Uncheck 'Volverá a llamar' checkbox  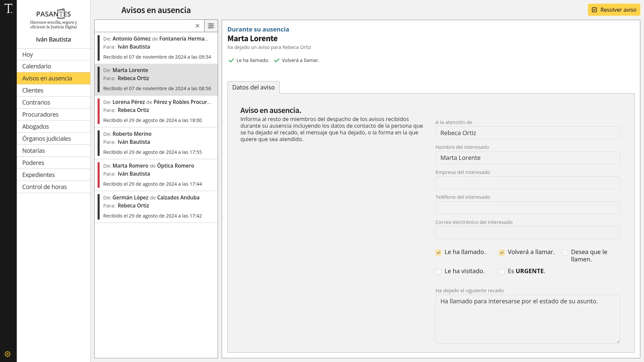tap(502, 253)
